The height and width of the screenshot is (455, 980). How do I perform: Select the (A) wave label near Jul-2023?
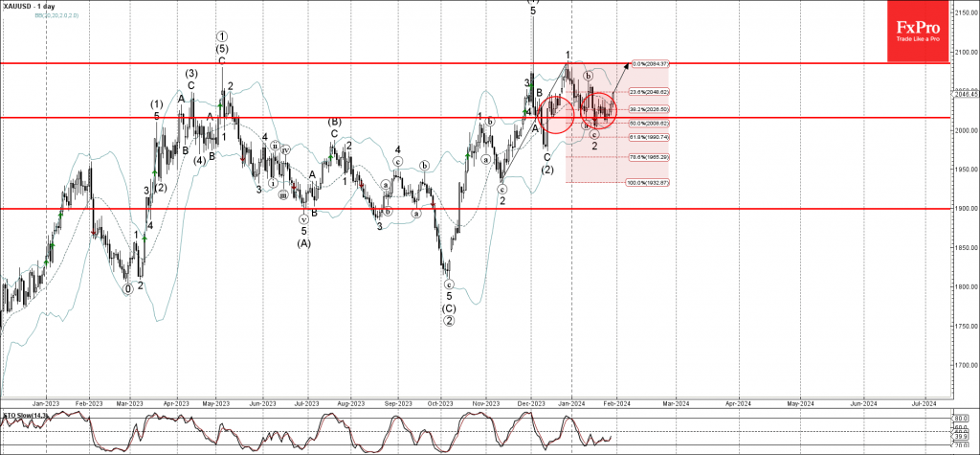(303, 243)
